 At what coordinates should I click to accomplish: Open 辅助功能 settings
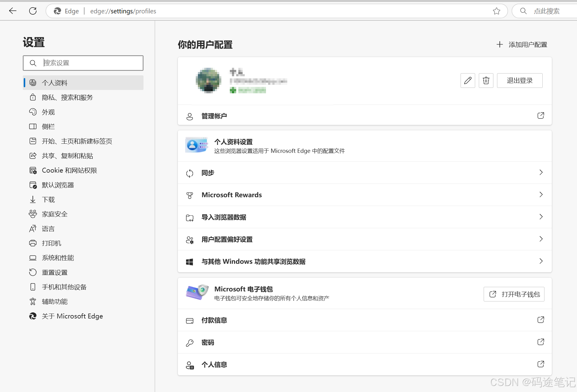point(83,301)
